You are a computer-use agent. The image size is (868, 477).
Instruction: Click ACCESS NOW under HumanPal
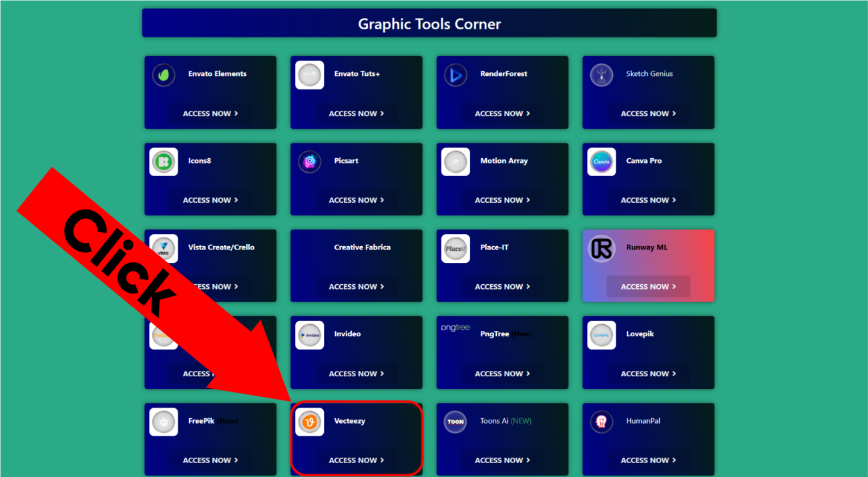coord(648,460)
